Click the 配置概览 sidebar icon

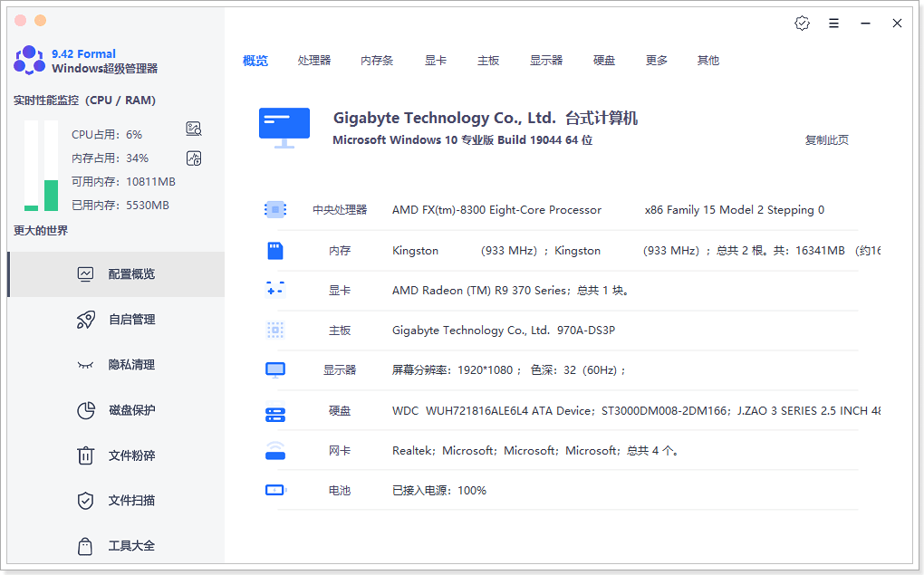coord(85,274)
